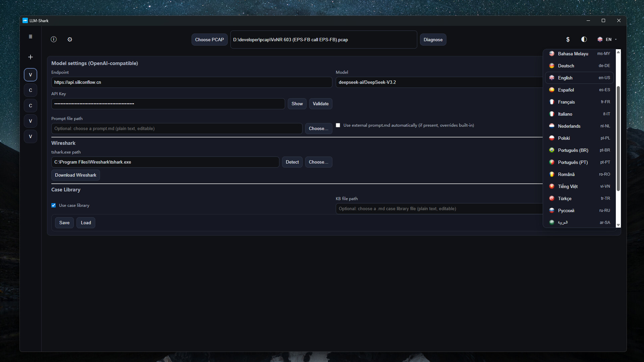Open settings gear icon
This screenshot has width=644, height=362.
pos(70,40)
